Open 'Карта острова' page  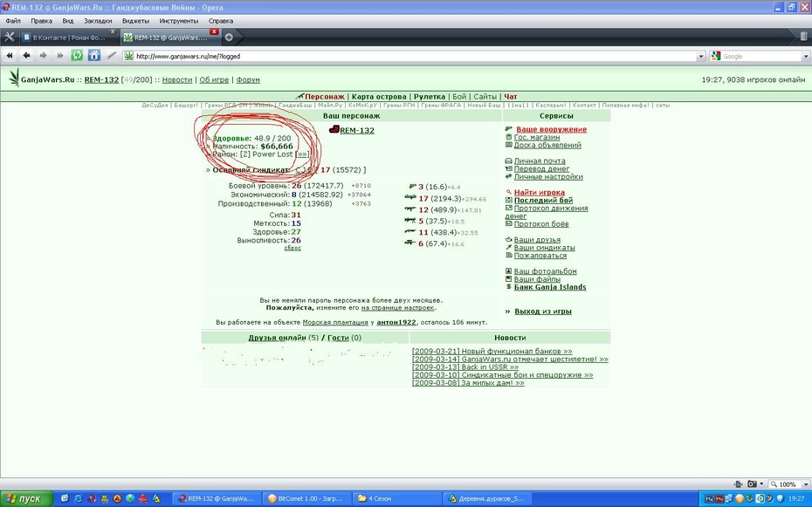point(379,97)
